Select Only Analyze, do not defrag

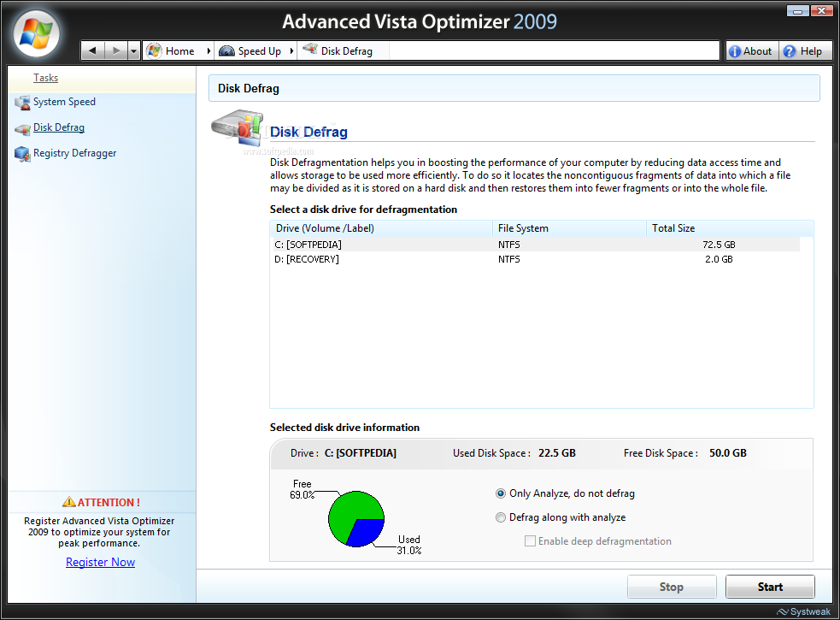[x=565, y=493]
